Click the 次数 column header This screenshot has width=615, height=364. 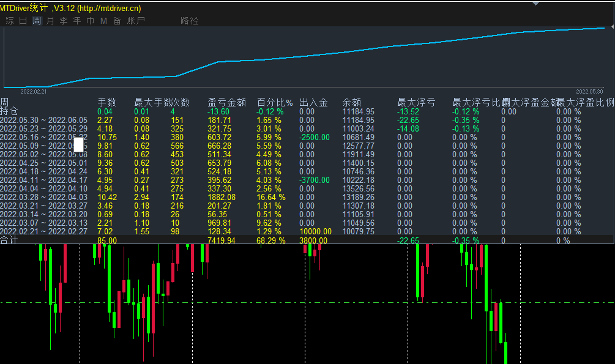(180, 102)
